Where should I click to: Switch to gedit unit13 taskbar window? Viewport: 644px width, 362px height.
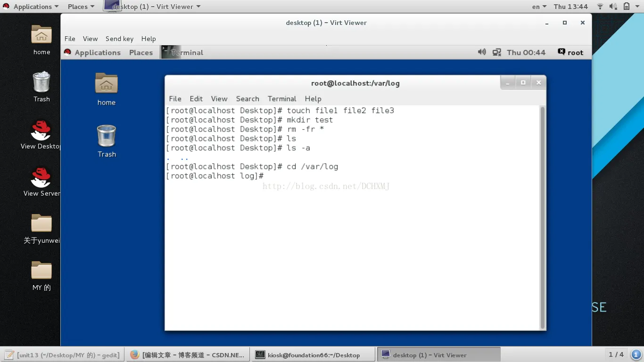[63, 355]
